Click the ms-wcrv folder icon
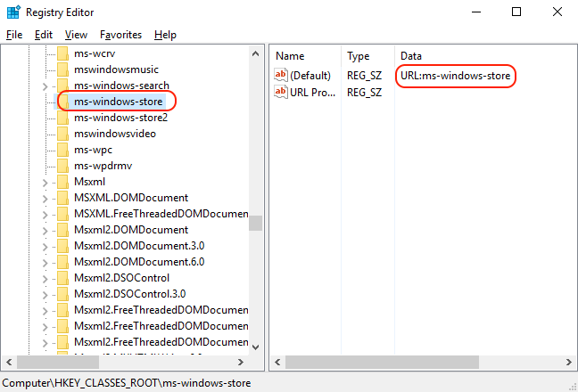 tap(62, 53)
